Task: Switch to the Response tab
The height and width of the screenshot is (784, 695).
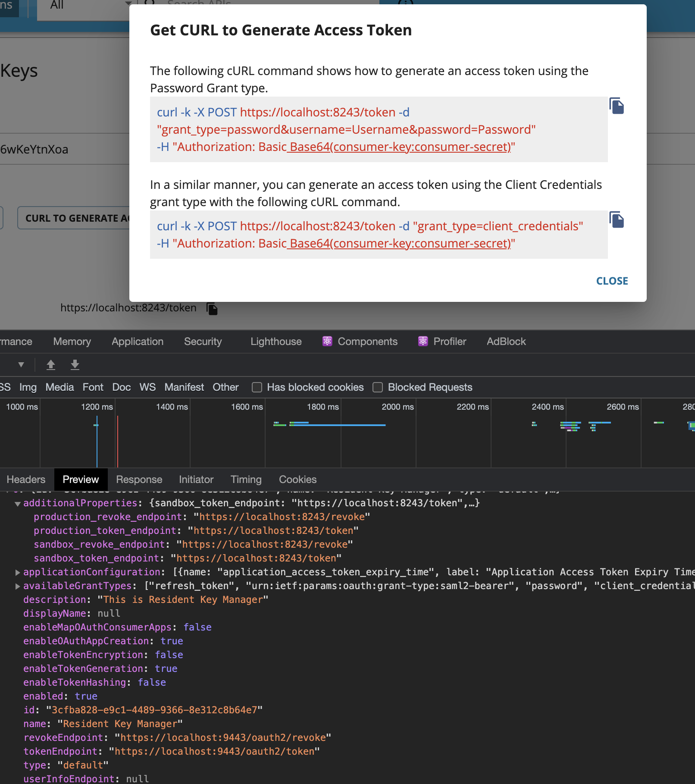Action: tap(139, 479)
